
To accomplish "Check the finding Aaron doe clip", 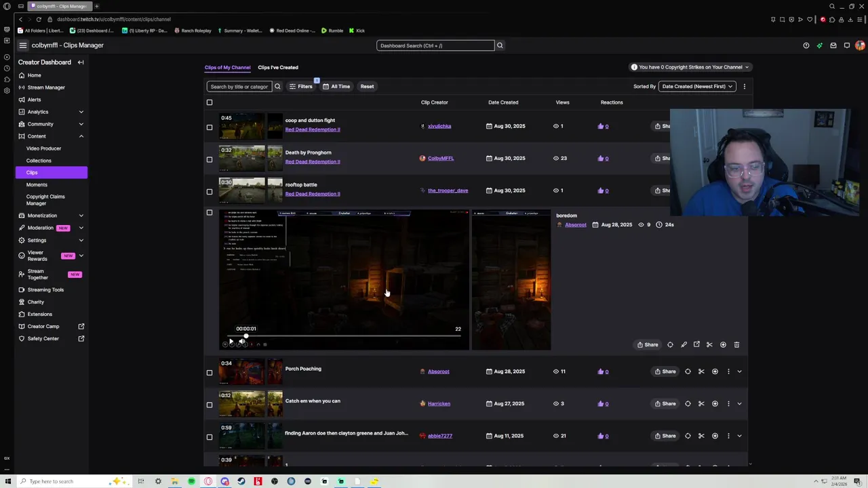I will [x=210, y=436].
